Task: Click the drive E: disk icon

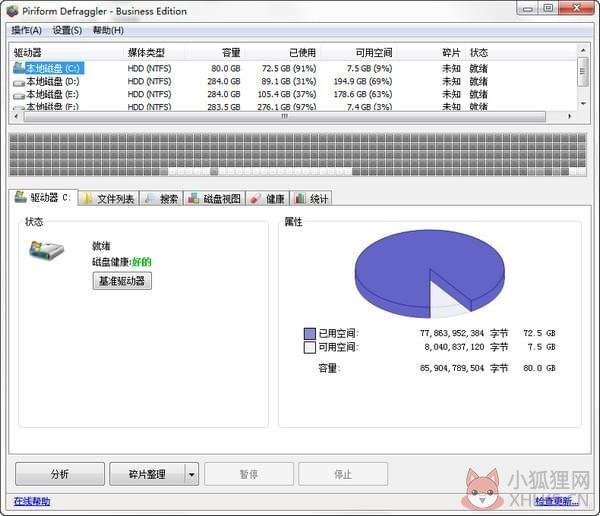Action: 19,95
